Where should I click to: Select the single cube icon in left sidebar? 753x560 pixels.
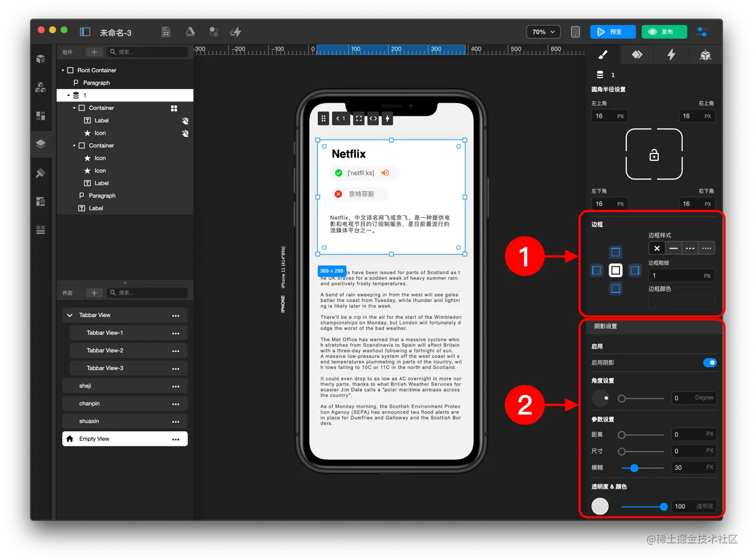(41, 59)
